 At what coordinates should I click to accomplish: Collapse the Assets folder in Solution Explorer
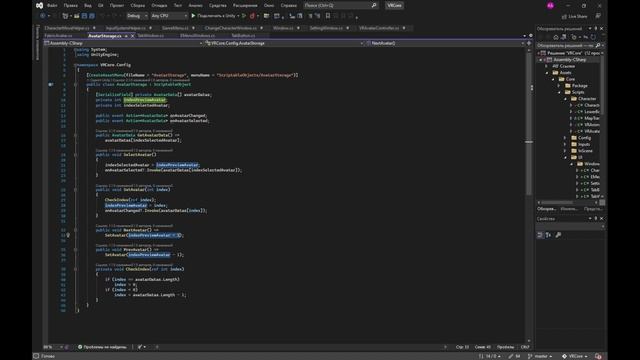(547, 73)
